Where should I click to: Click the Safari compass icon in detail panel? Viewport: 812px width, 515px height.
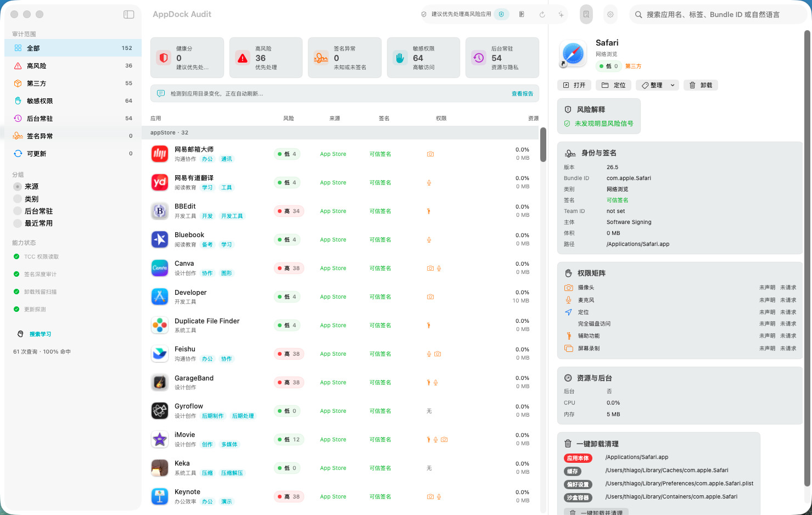pos(573,54)
